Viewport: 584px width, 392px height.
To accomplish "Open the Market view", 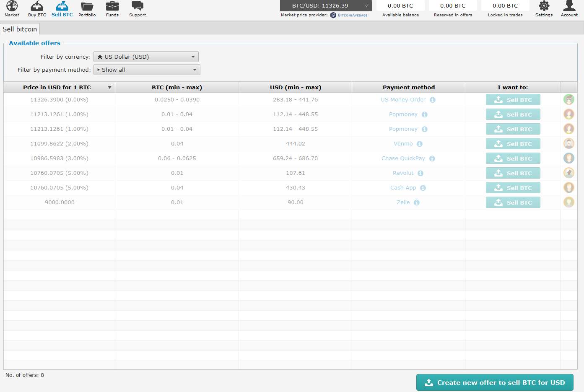I will click(12, 9).
